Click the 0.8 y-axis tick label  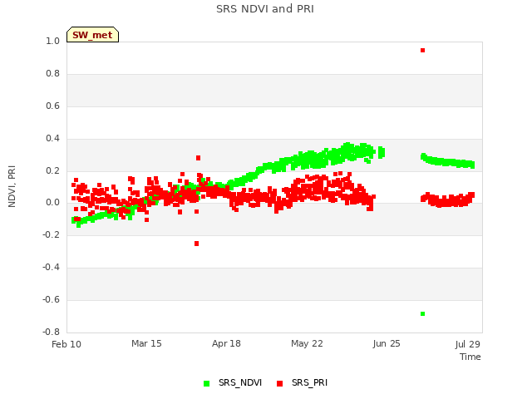click(x=52, y=74)
